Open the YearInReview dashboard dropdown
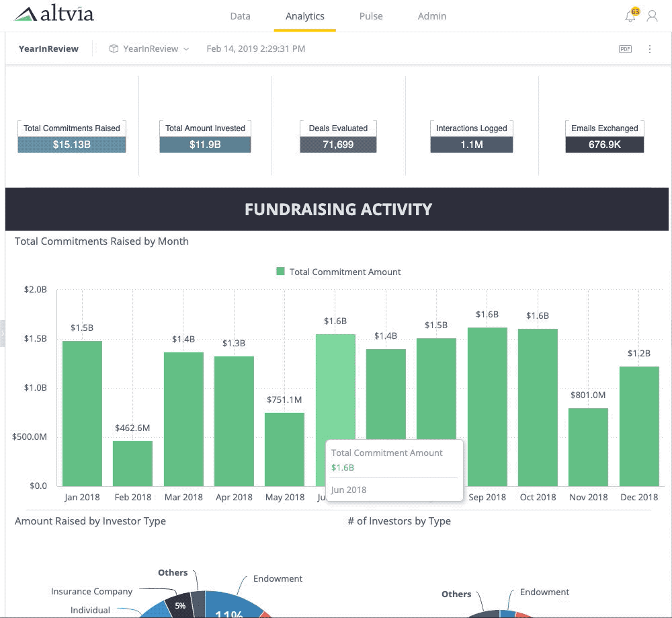 [x=150, y=49]
